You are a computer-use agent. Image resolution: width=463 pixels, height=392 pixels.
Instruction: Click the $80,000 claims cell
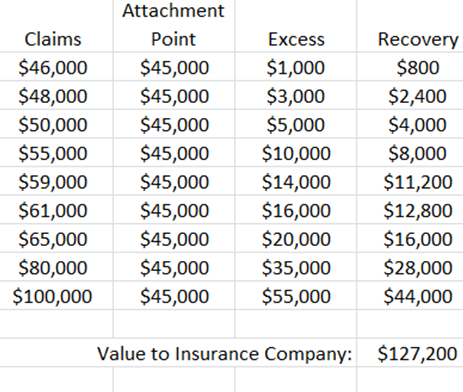(x=53, y=267)
